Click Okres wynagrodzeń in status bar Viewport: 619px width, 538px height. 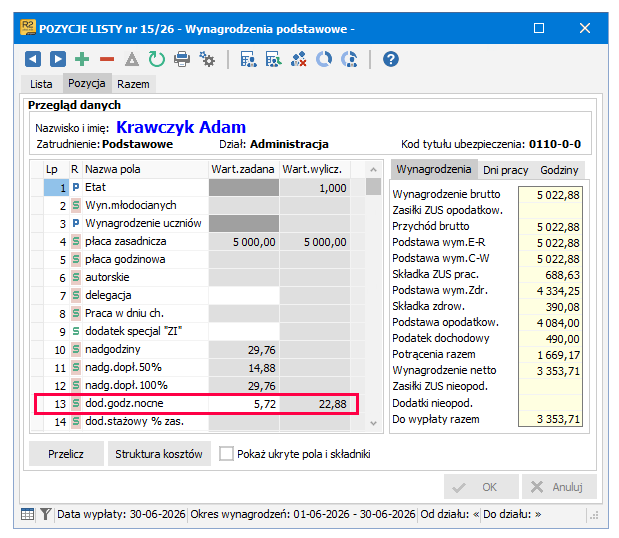(303, 514)
